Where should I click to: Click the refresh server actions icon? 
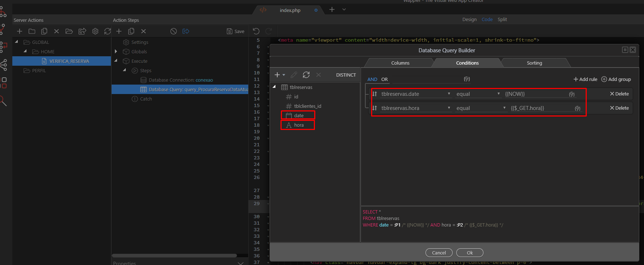(x=108, y=31)
